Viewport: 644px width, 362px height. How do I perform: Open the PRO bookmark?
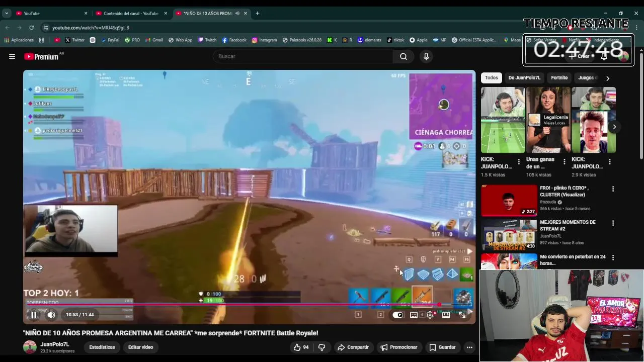(132, 40)
